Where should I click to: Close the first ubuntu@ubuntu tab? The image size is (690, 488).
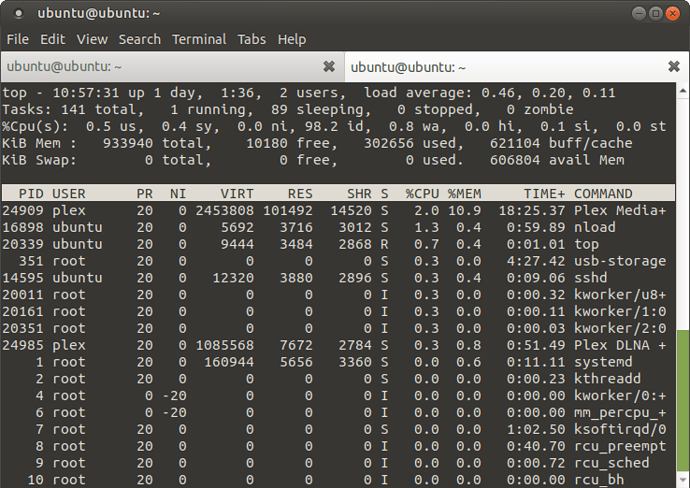[x=329, y=66]
